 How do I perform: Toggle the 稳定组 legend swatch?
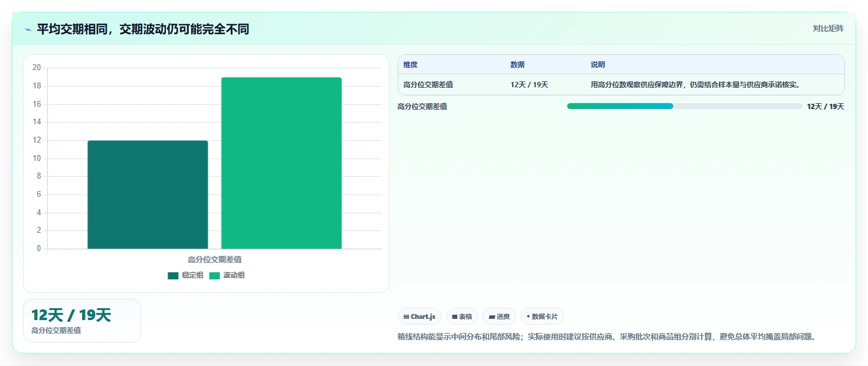coord(173,276)
